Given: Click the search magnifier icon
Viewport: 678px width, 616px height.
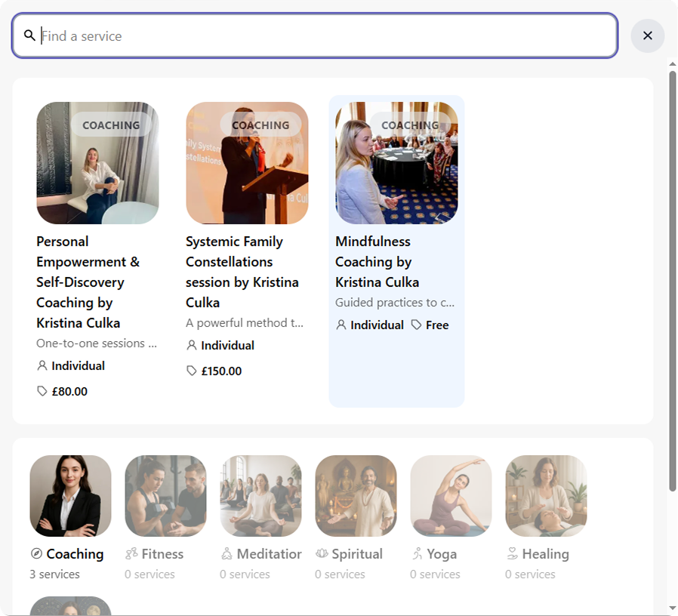Looking at the screenshot, I should click(x=29, y=35).
